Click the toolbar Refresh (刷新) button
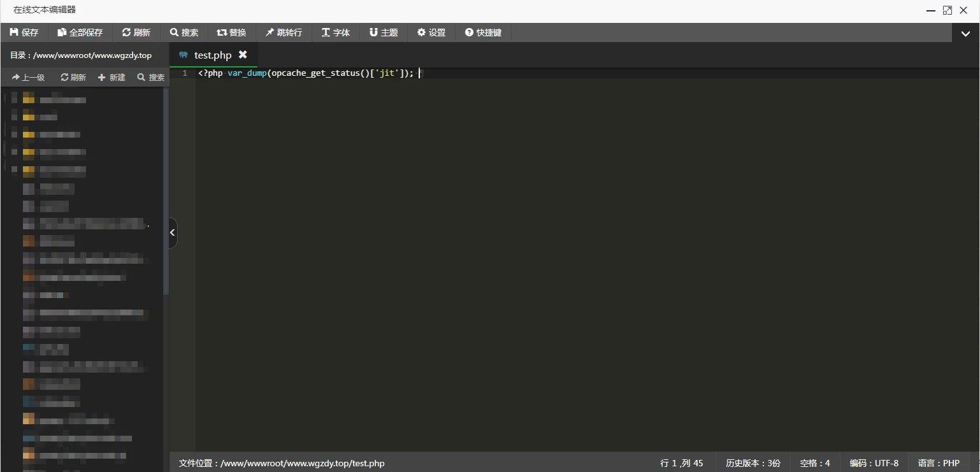980x472 pixels. 136,32
